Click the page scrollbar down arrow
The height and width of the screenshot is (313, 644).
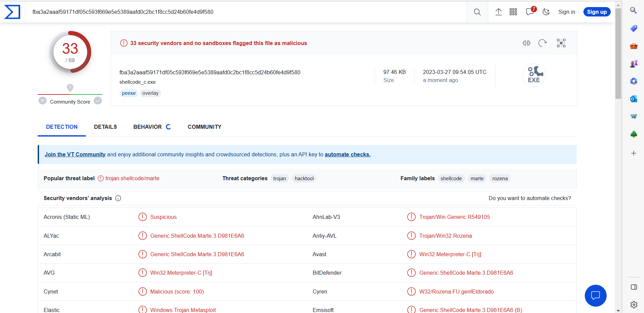pyautogui.click(x=618, y=310)
